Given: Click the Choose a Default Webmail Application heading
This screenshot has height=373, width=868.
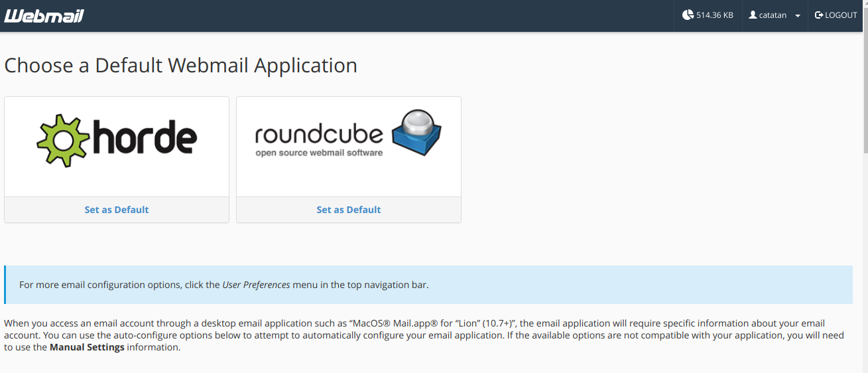Looking at the screenshot, I should pyautogui.click(x=180, y=66).
